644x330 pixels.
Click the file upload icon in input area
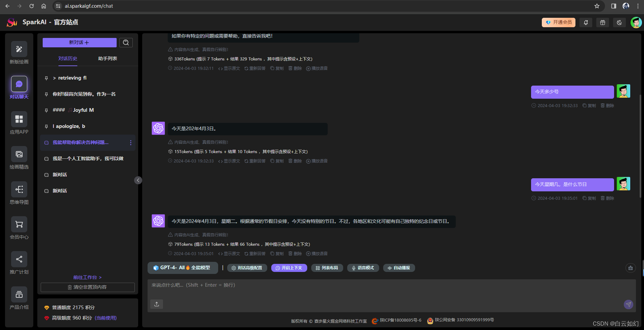pyautogui.click(x=157, y=304)
